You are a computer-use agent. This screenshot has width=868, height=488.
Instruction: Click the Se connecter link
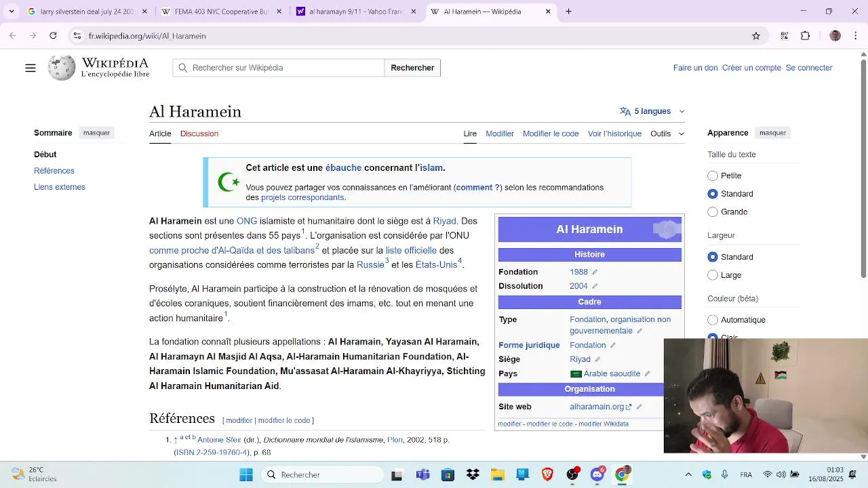click(x=809, y=68)
